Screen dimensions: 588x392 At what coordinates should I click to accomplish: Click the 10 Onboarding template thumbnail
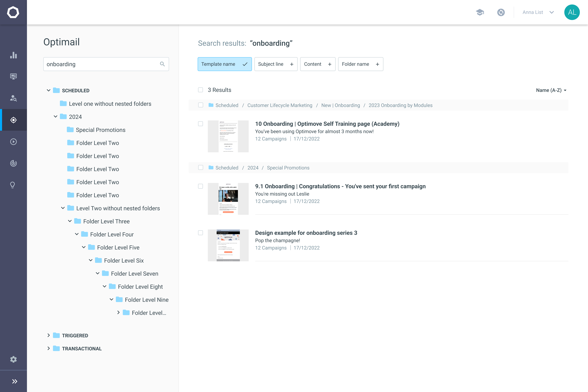click(x=228, y=136)
